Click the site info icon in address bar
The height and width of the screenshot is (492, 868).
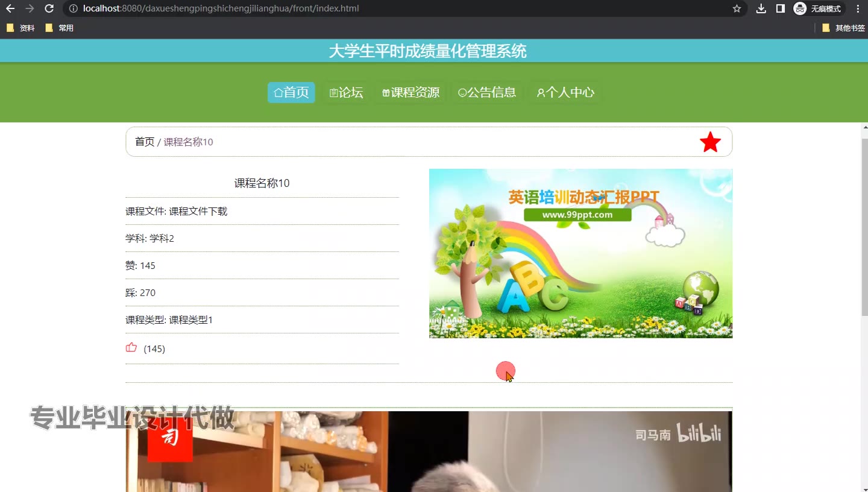tap(73, 8)
